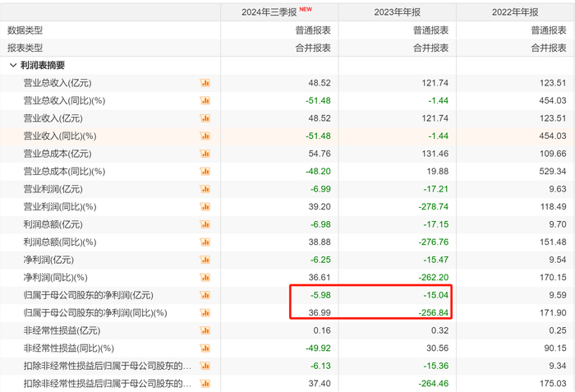The image size is (575, 392).
Task: Click the value 90.15 in 非经常性损益(同比) row
Action: (554, 348)
